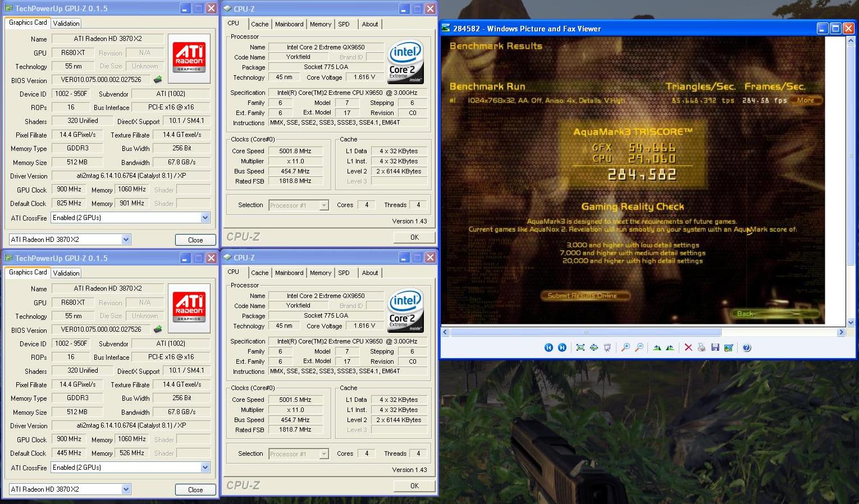
Task: Click title bar icon of upper CPU-Z window
Action: pyautogui.click(x=227, y=8)
